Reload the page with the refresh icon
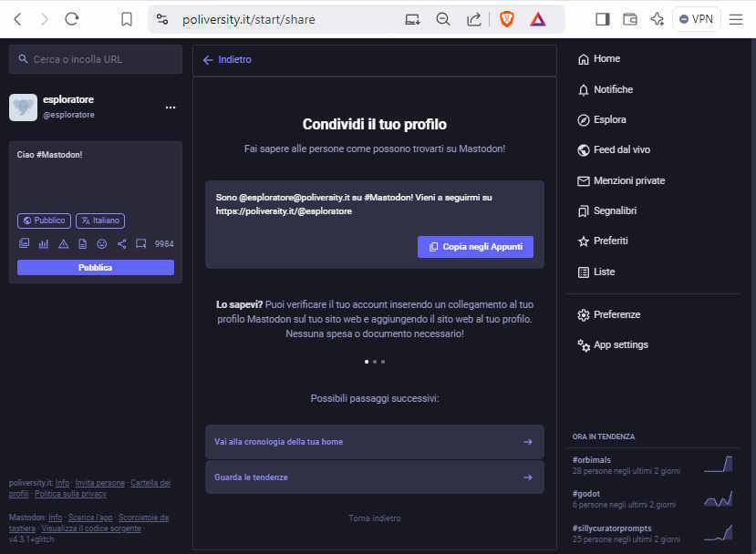Image resolution: width=756 pixels, height=554 pixels. [x=72, y=19]
